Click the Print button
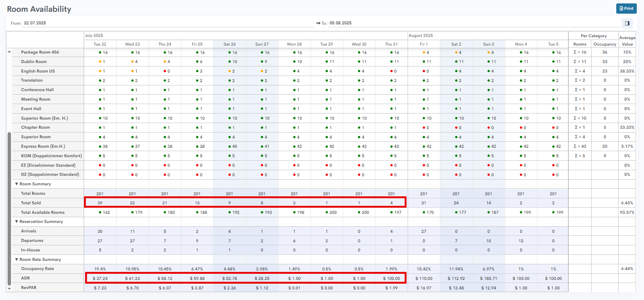644x300 pixels. click(x=626, y=8)
